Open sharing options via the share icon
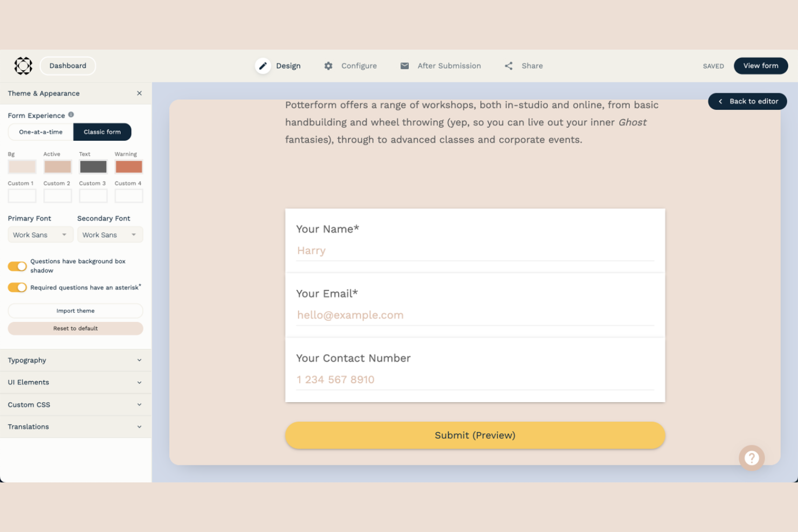 coord(508,65)
